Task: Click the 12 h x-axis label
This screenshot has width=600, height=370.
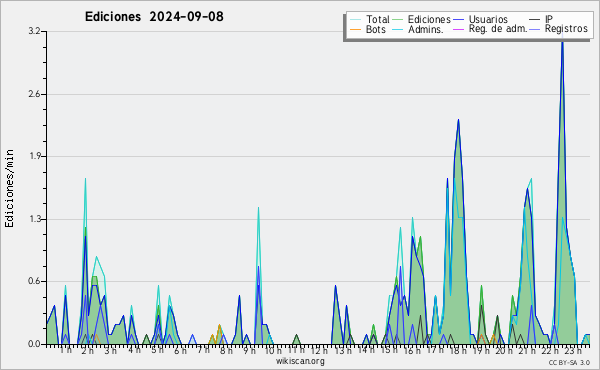Action: pos(319,351)
